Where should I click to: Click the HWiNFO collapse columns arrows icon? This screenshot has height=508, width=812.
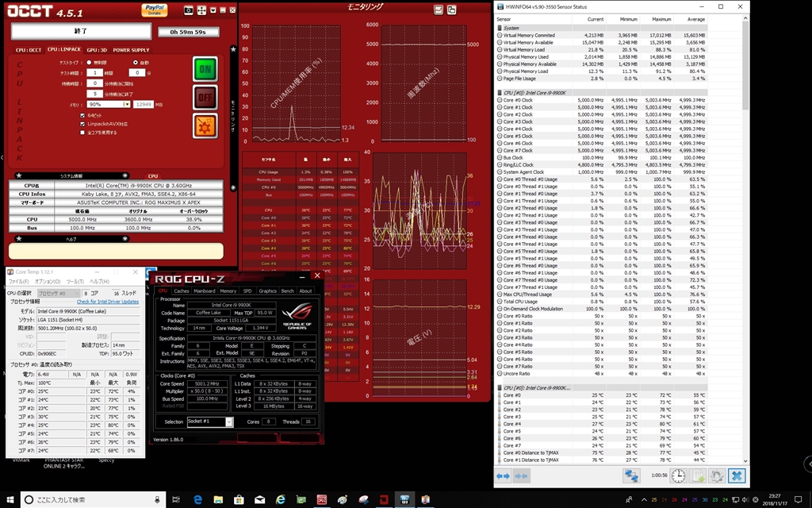coord(521,476)
